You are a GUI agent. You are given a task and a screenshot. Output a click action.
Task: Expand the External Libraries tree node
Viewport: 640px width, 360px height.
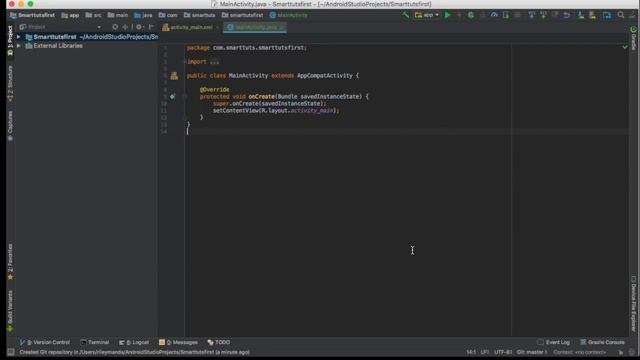point(19,46)
